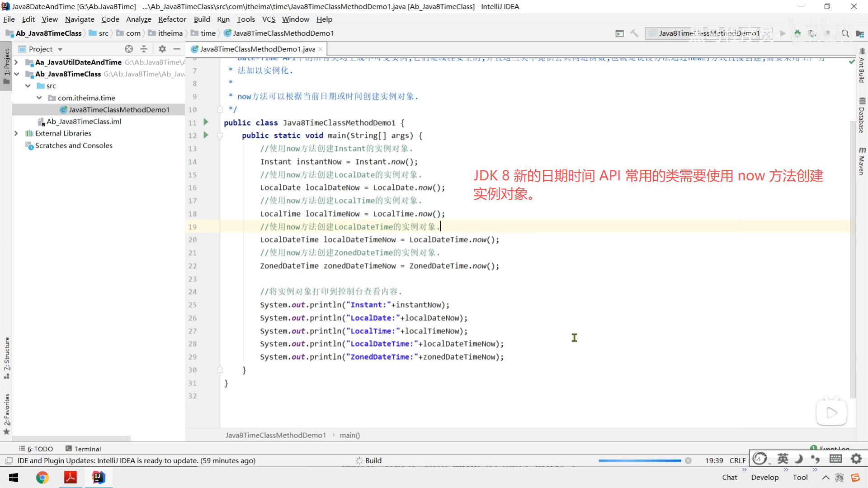The image size is (868, 488).
Task: Open Search Everywhere magnifier icon
Action: [x=845, y=33]
